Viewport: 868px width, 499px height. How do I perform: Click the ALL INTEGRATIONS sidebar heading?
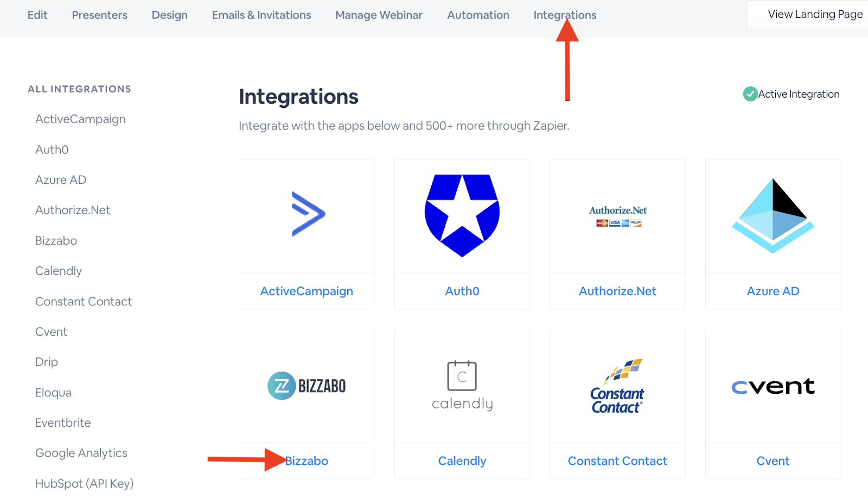pyautogui.click(x=80, y=89)
